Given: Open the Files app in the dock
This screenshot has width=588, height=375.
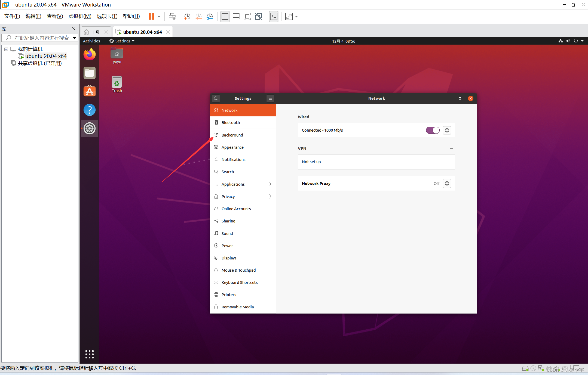Looking at the screenshot, I should pos(90,73).
